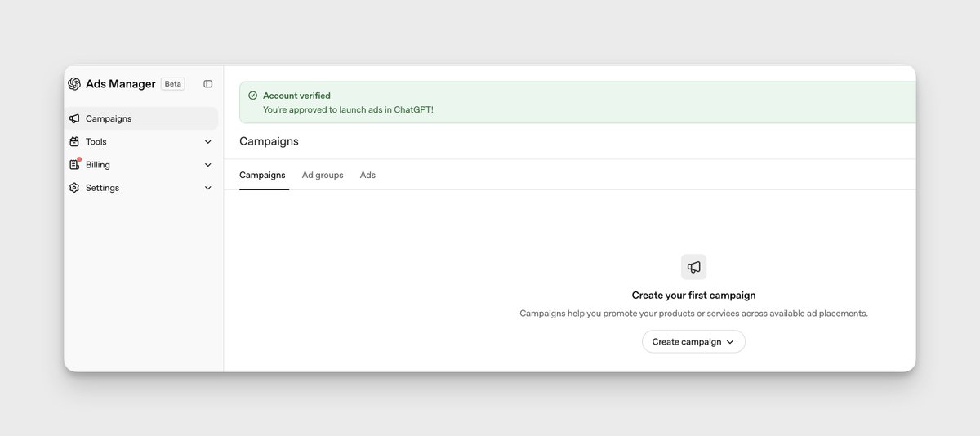
Task: Collapse sidebar using the panel toggle icon
Action: click(x=208, y=84)
